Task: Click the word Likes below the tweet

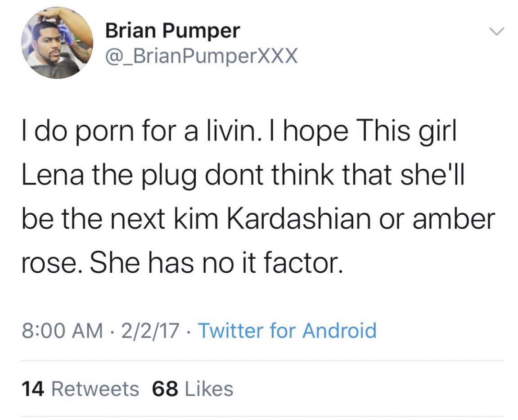Action: point(207,388)
